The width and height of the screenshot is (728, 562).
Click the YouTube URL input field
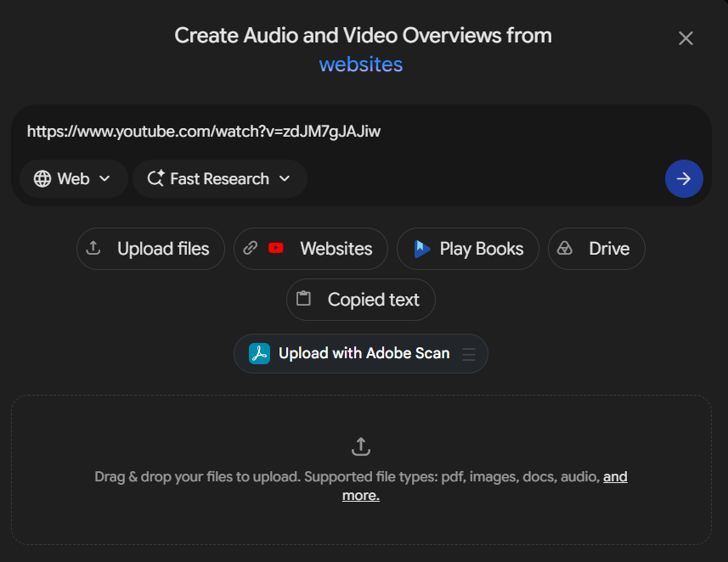point(361,132)
